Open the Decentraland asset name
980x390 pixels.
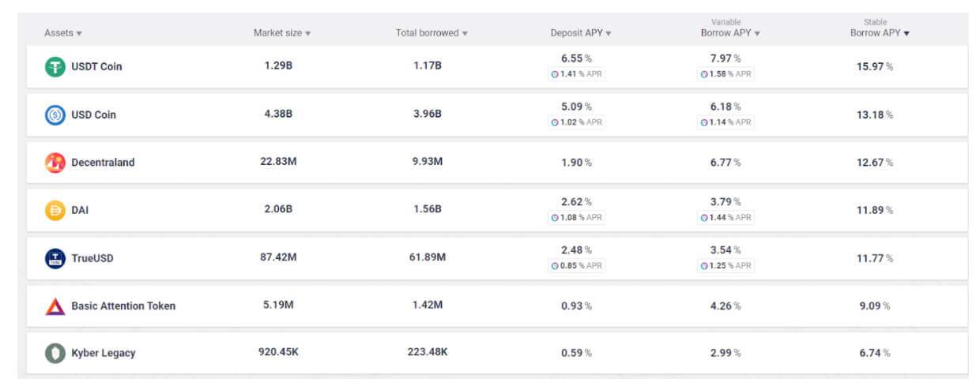[x=103, y=163]
